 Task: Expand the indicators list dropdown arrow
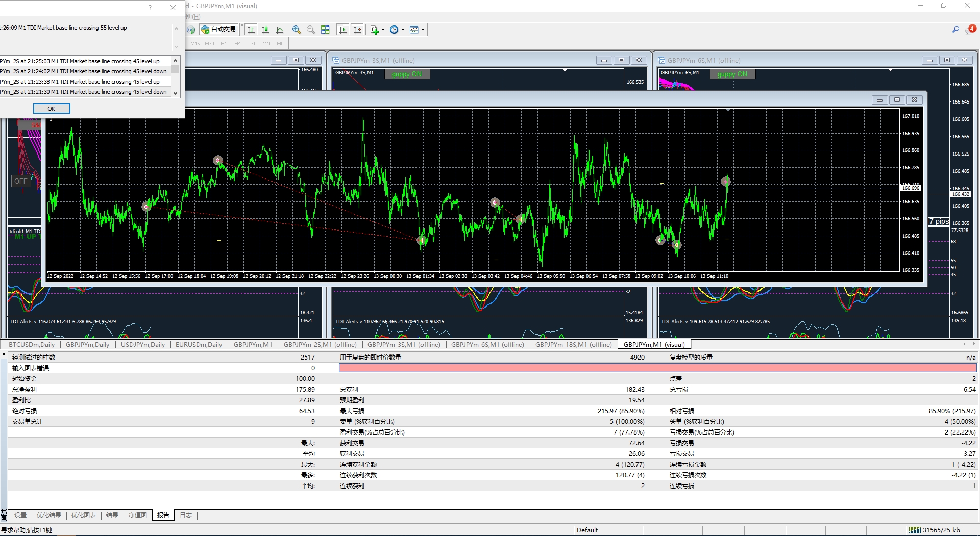point(383,30)
